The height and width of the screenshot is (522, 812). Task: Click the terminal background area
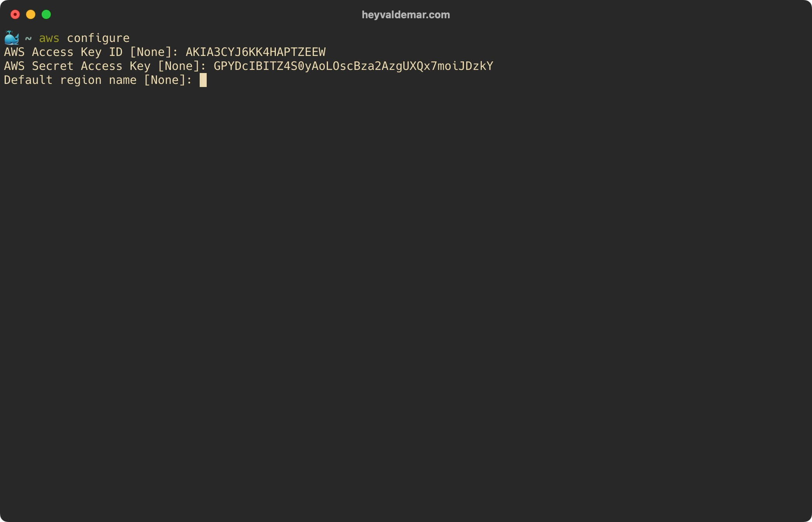406,296
